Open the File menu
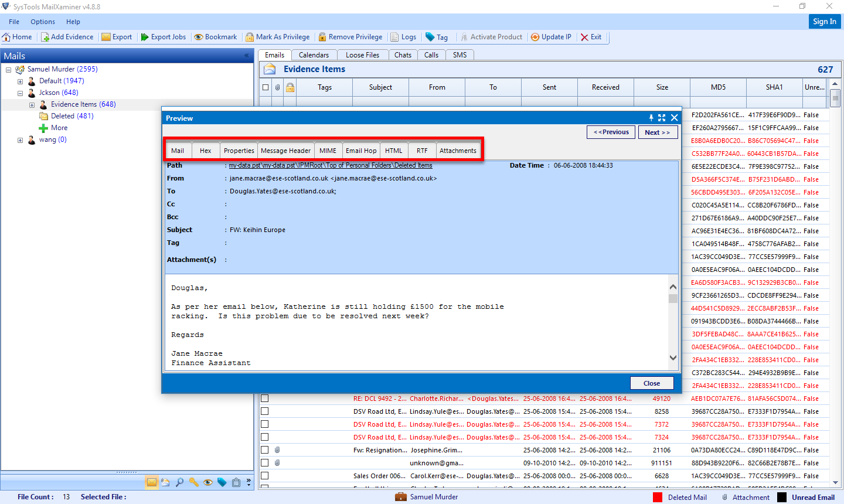844x504 pixels. pos(14,22)
